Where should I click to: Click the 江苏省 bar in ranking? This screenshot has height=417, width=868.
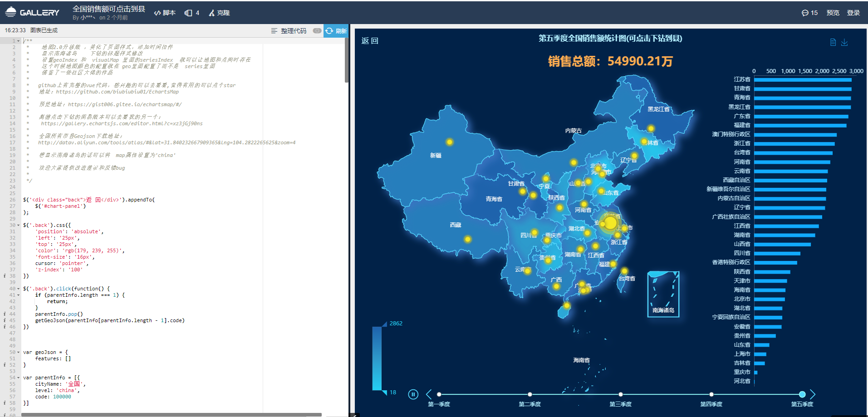pos(803,80)
